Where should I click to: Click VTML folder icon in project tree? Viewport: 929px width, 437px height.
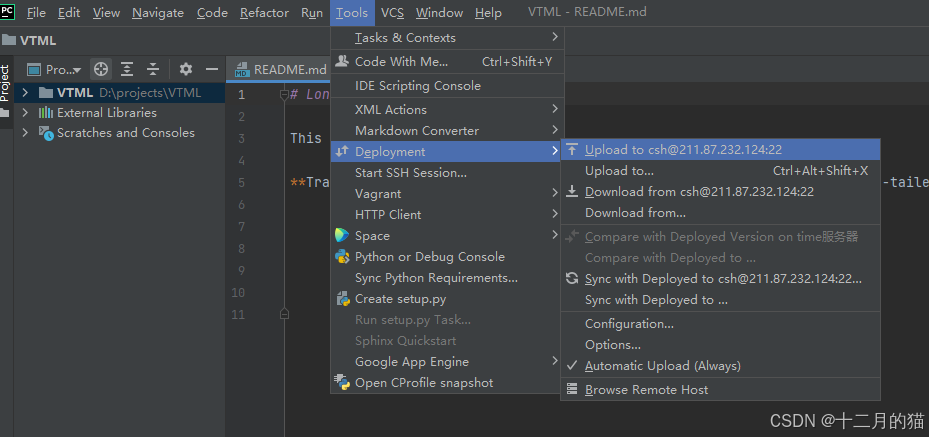tap(46, 92)
